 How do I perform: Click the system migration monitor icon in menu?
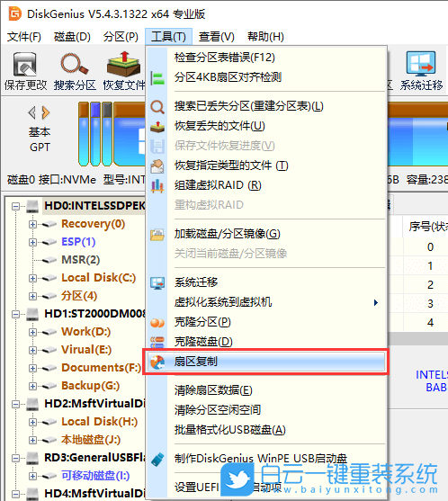click(x=157, y=282)
